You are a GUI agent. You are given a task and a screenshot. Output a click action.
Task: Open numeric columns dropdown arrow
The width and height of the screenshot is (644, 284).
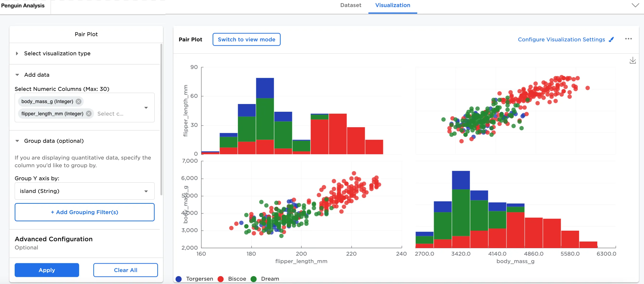pyautogui.click(x=146, y=108)
